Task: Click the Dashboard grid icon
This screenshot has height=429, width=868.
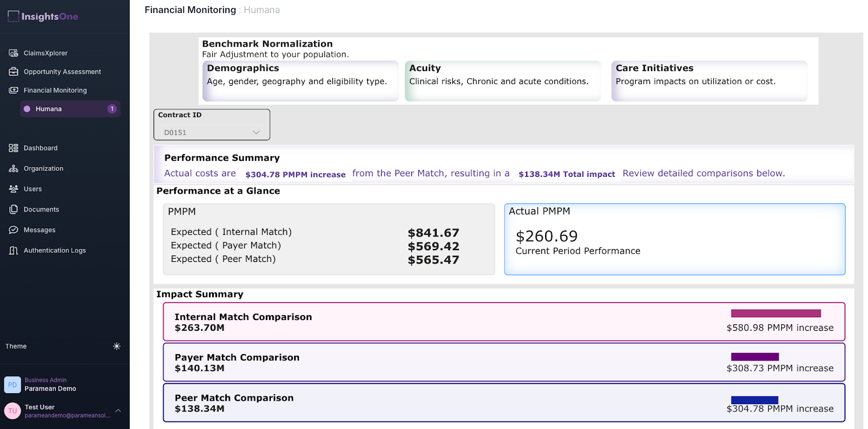Action: point(14,148)
